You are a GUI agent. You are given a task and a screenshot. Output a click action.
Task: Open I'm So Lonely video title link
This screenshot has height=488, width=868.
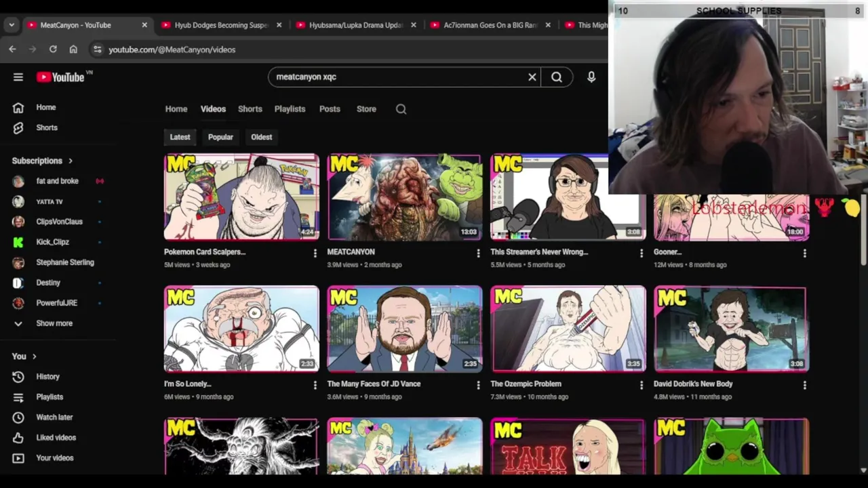click(x=188, y=384)
